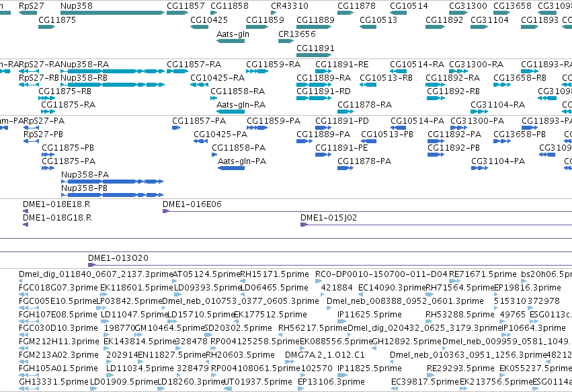Select the IP11625.5prime EST
This screenshot has width=572, height=392.
(342, 321)
